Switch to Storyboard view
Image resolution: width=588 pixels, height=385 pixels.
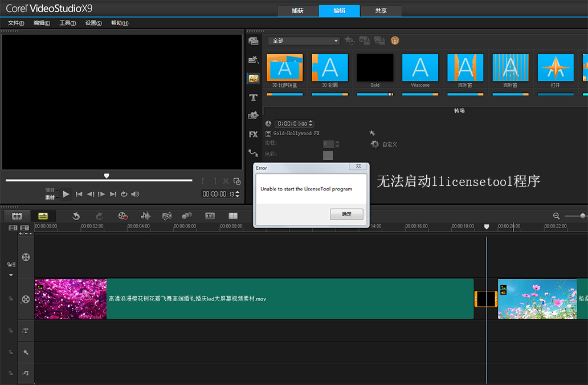[x=17, y=216]
